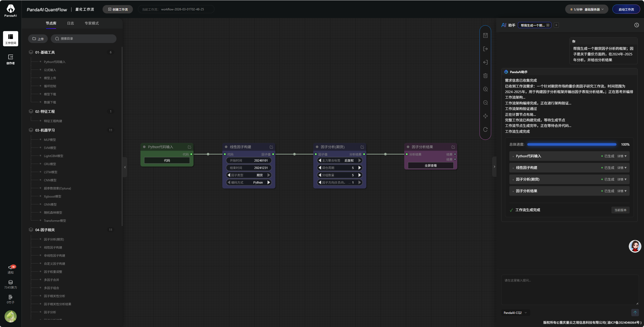
Task: Click the 上传 upload button
Action: tap(38, 39)
